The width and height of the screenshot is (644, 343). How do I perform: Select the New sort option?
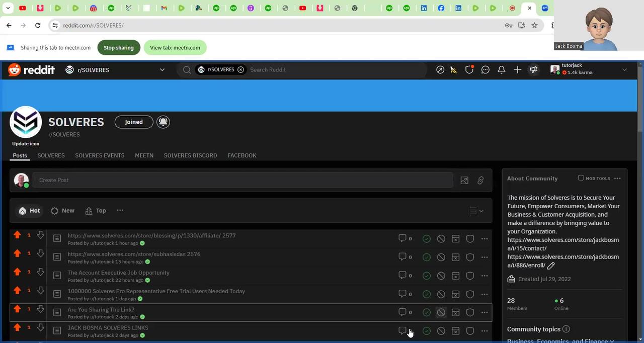point(62,211)
